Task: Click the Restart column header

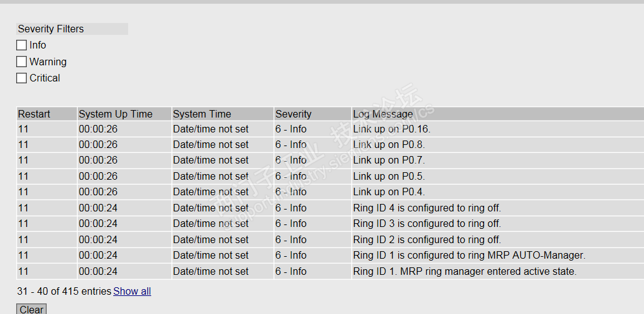Action: [34, 114]
